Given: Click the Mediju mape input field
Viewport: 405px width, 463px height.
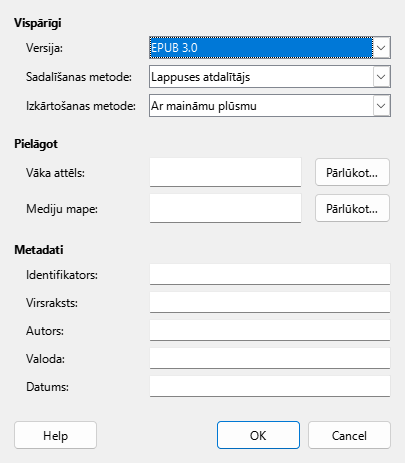Looking at the screenshot, I should pos(225,208).
